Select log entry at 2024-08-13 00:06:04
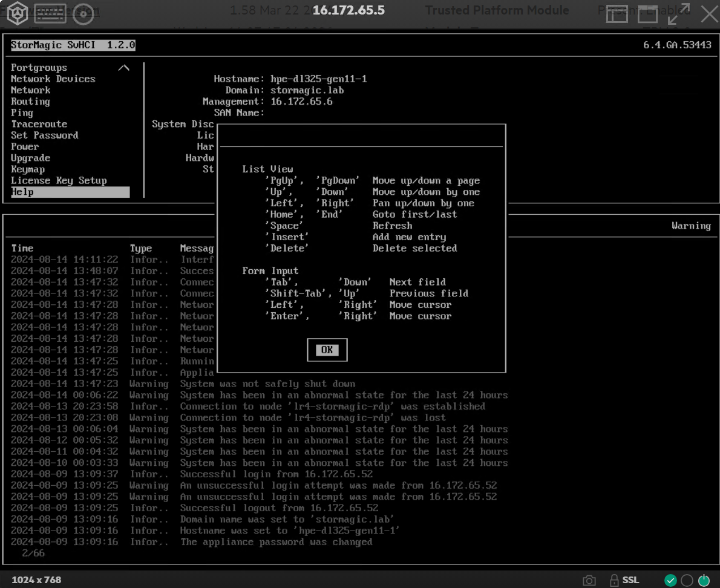This screenshot has height=588, width=720. [260, 429]
